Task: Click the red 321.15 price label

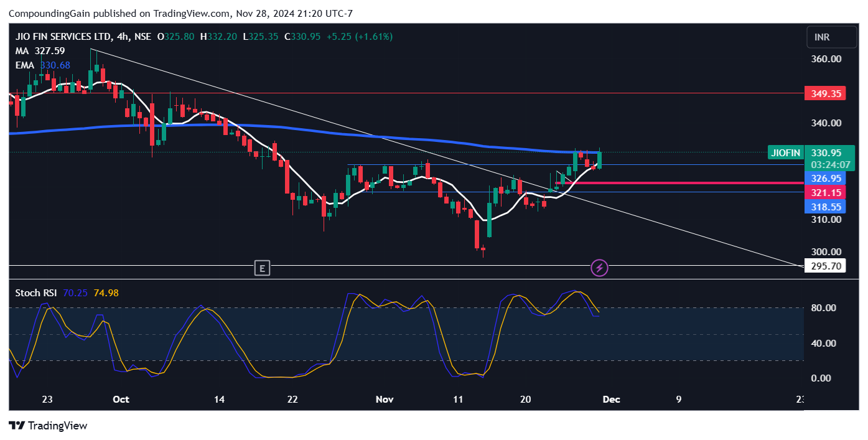Action: 824,193
